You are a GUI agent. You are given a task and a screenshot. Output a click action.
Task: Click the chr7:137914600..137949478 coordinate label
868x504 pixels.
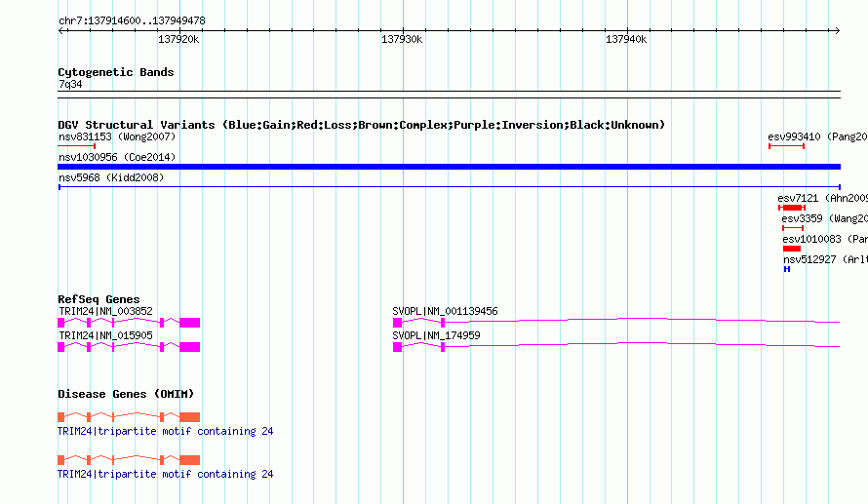click(x=132, y=20)
